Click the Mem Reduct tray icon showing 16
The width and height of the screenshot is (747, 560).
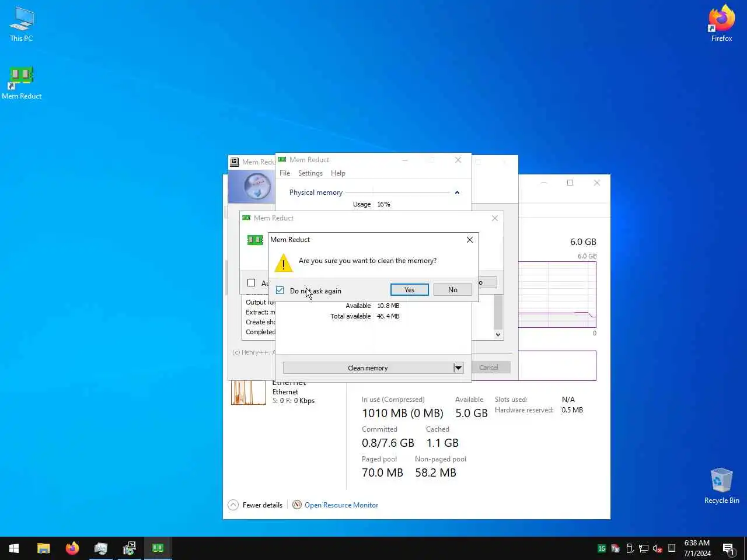tap(602, 548)
